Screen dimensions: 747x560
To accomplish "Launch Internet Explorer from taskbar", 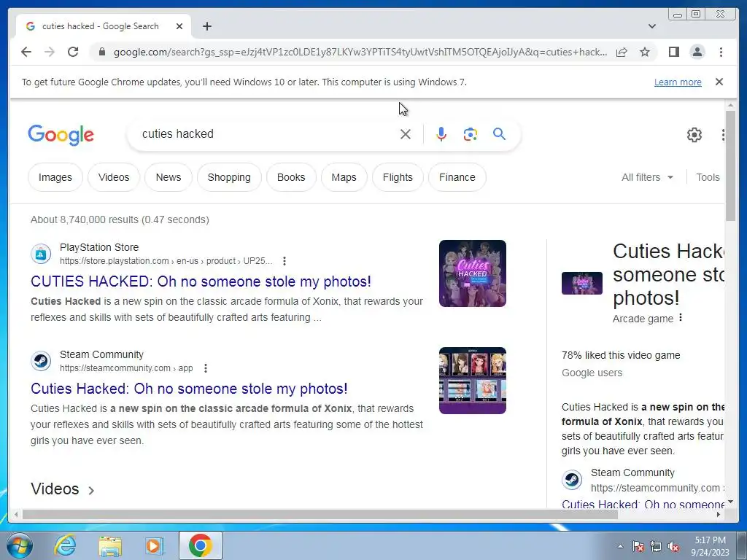I will pos(64,545).
